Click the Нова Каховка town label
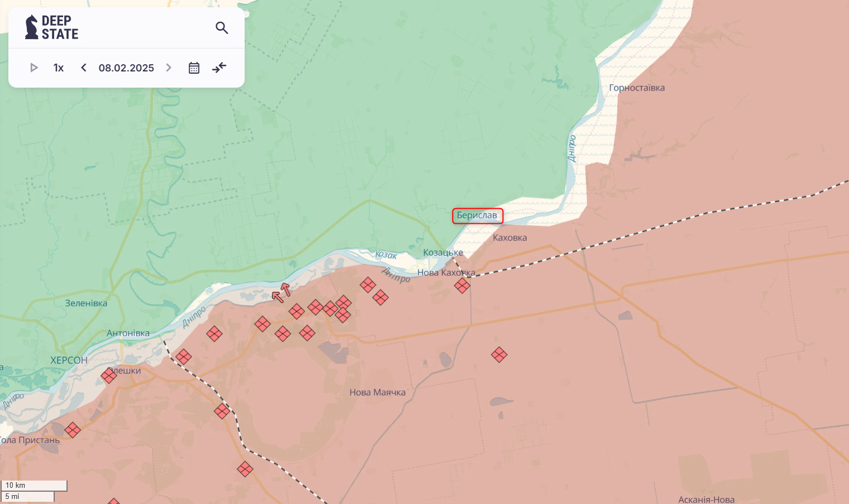The width and height of the screenshot is (849, 504). click(x=446, y=272)
